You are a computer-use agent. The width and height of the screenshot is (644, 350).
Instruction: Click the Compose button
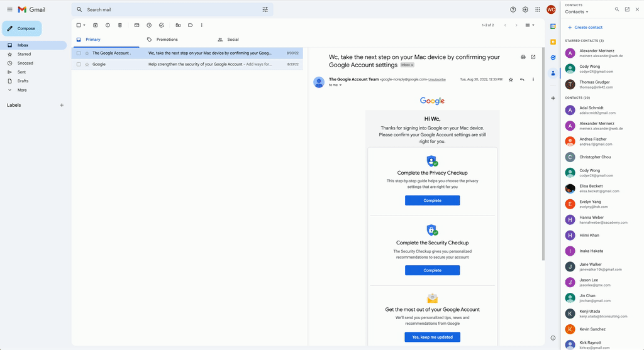22,29
